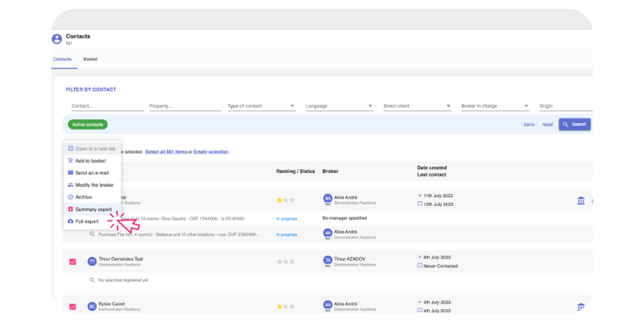Viewport: 644px width, 322px height.
Task: Choose Modify the broker from menu
Action: 93,185
